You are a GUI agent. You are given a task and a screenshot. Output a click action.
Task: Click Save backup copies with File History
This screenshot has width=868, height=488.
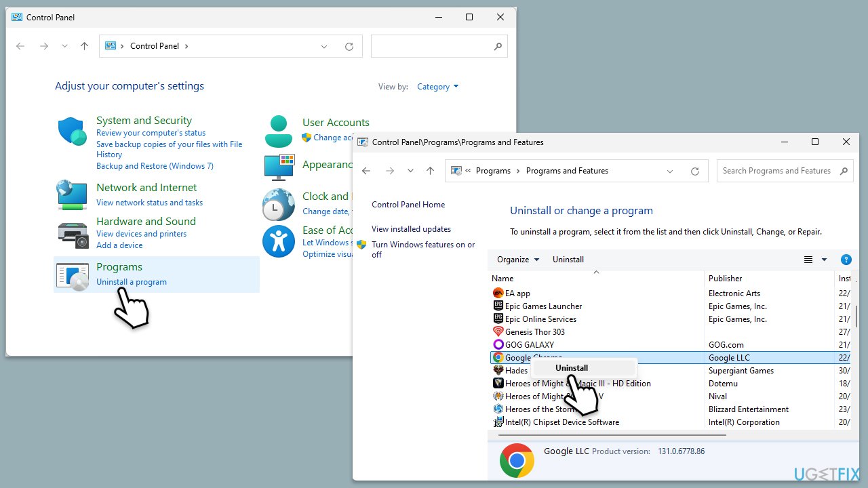coord(170,149)
